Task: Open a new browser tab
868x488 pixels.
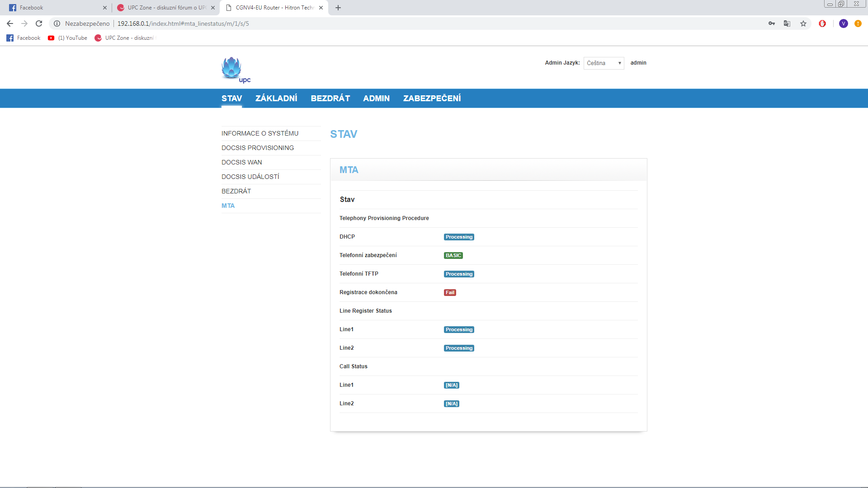Action: pos(338,8)
